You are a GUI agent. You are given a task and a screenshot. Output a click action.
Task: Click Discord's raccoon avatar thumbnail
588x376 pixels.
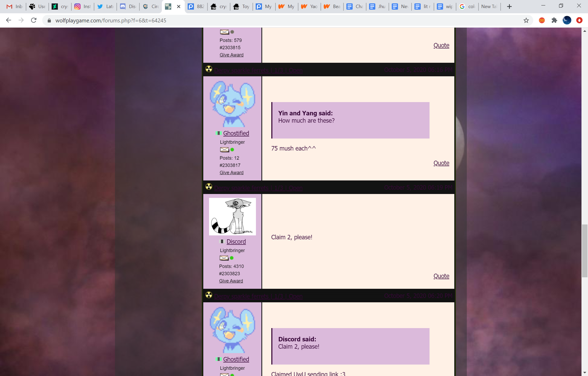232,217
